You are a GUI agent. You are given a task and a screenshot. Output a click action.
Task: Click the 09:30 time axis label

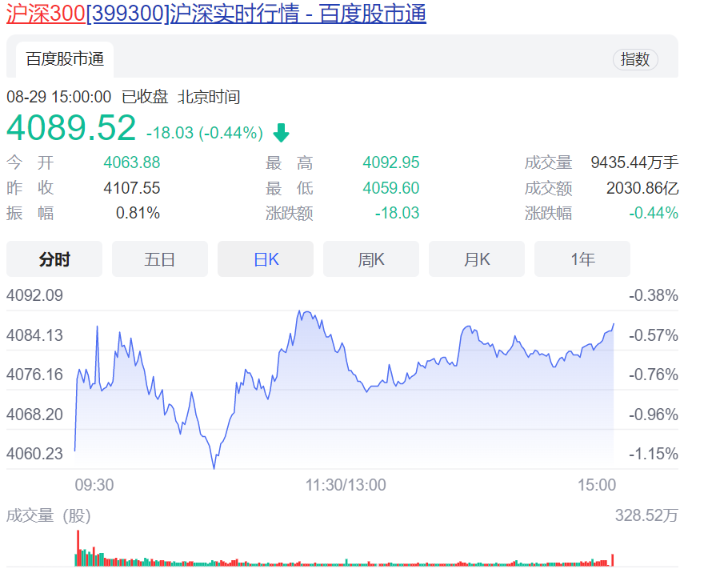(94, 485)
